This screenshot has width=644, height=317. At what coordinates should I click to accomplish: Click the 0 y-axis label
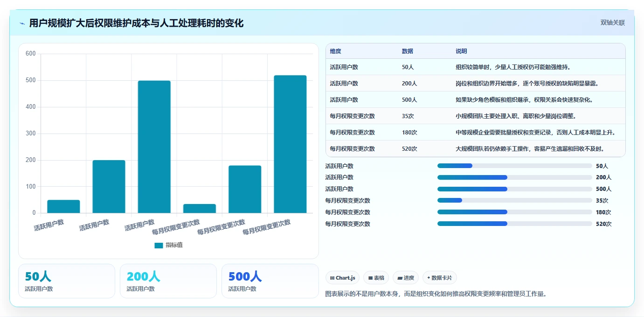click(x=34, y=213)
